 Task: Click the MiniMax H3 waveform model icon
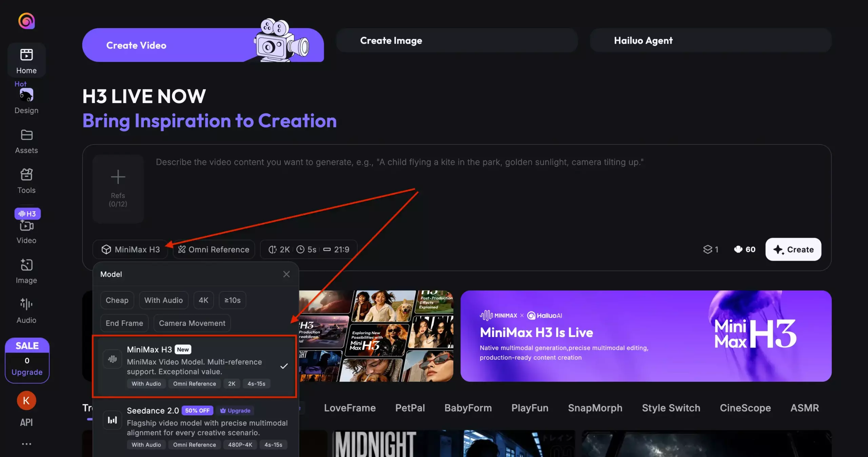click(x=112, y=359)
